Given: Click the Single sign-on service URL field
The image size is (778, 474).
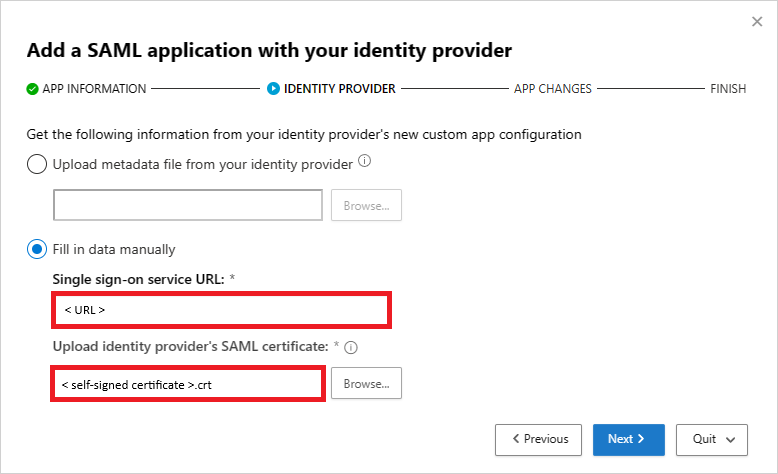Looking at the screenshot, I should pos(221,310).
